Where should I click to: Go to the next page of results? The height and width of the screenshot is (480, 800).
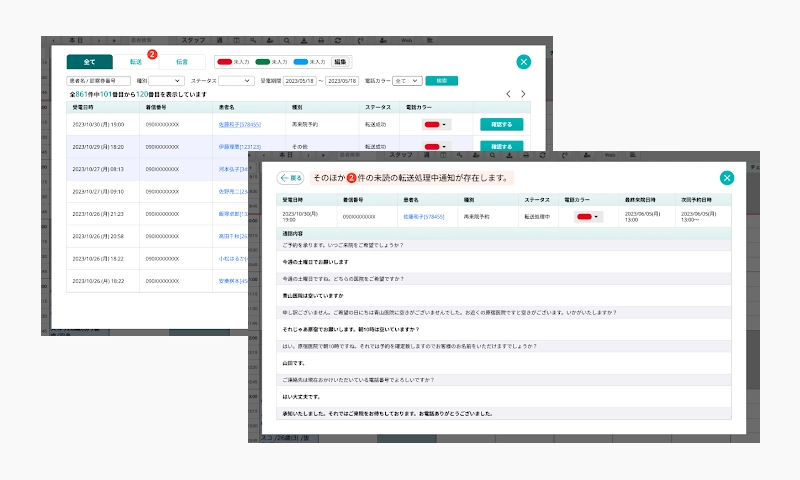coord(523,94)
